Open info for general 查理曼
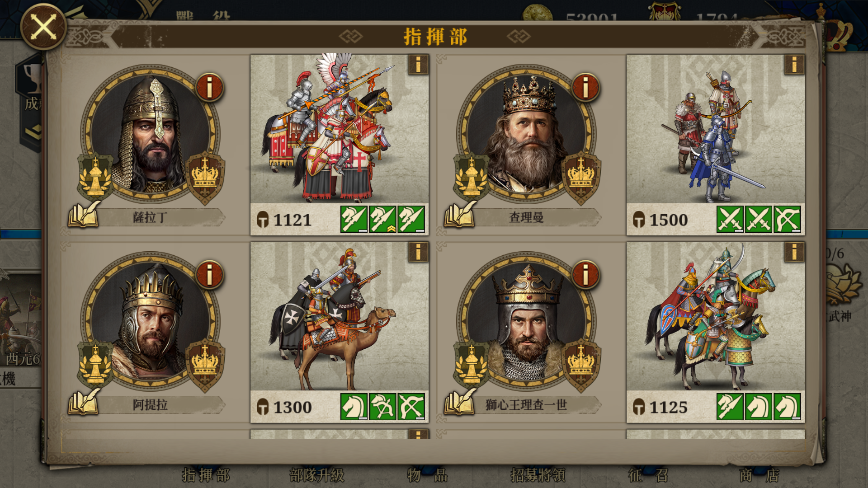The width and height of the screenshot is (868, 488). (x=585, y=87)
